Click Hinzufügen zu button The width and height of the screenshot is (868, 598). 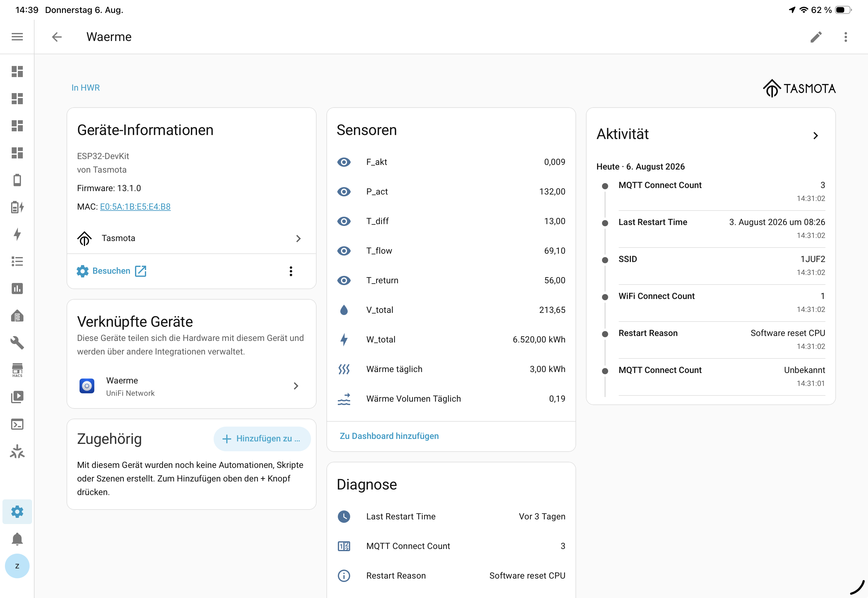262,439
